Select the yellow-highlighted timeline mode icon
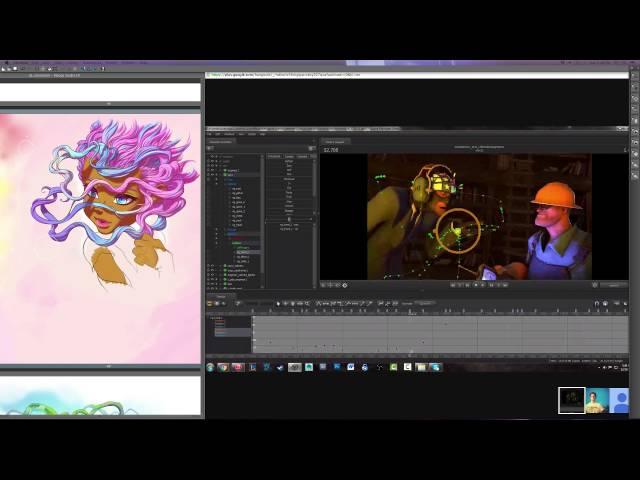The height and width of the screenshot is (480, 640). click(209, 303)
